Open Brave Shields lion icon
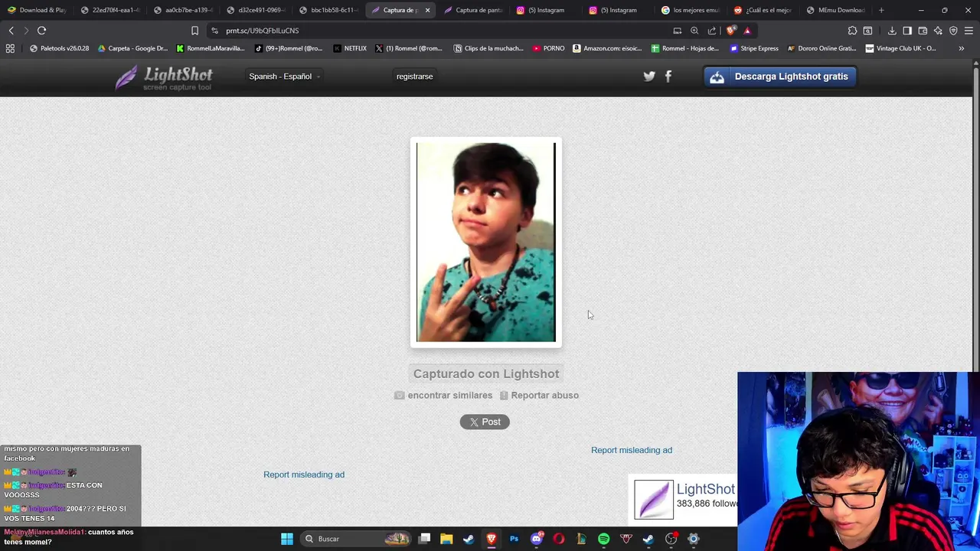980x551 pixels. [731, 31]
